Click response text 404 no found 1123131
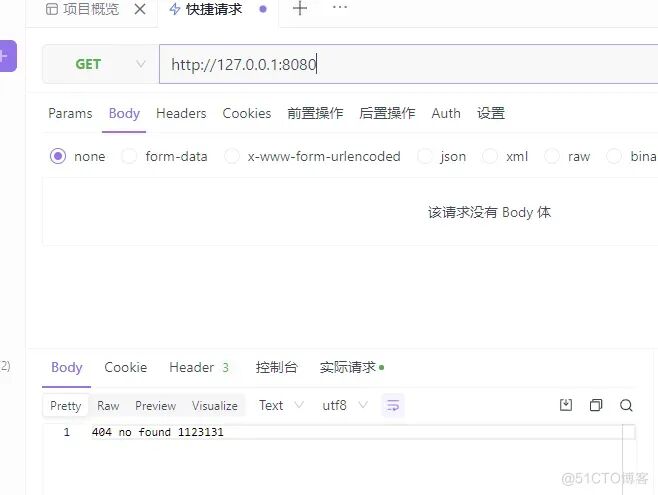The image size is (658, 495). [157, 432]
